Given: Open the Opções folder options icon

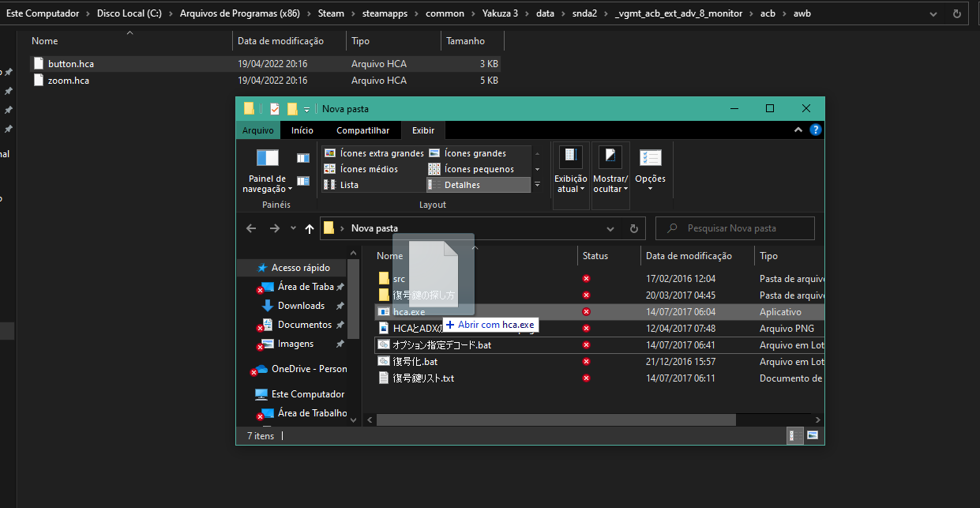Looking at the screenshot, I should pyautogui.click(x=651, y=158).
